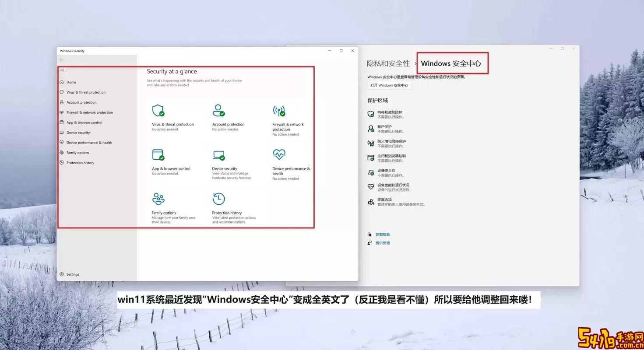Select Virus & threat protection sidebar item
The width and height of the screenshot is (644, 350).
click(x=86, y=92)
